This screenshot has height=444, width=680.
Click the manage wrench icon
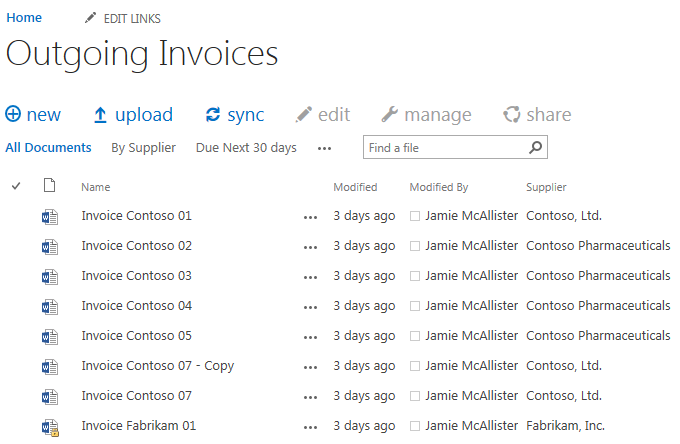[389, 114]
